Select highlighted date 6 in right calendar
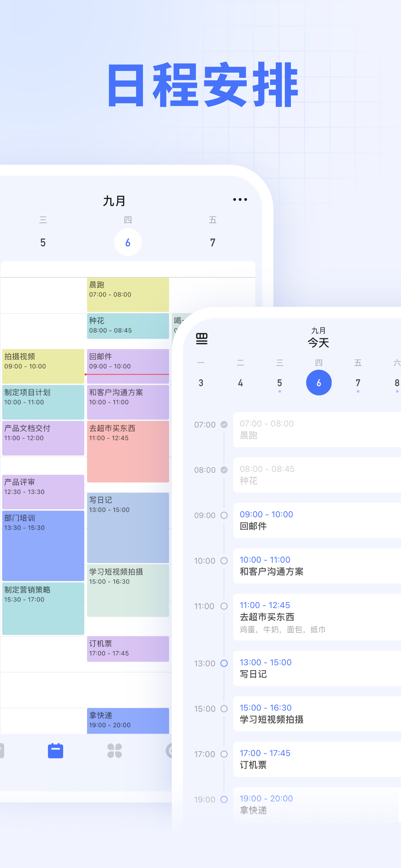This screenshot has height=868, width=401. point(319,382)
